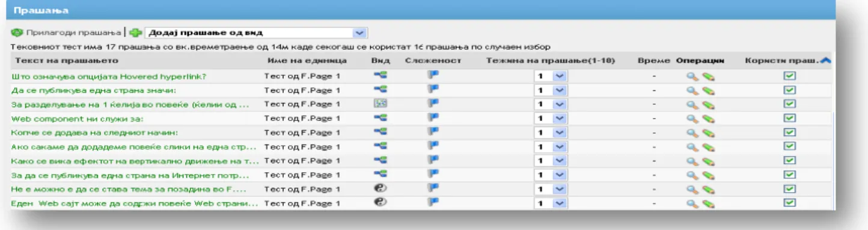Set weight for 'Ако сакаме да додадеме' question
The width and height of the screenshot is (868, 230).
[551, 147]
